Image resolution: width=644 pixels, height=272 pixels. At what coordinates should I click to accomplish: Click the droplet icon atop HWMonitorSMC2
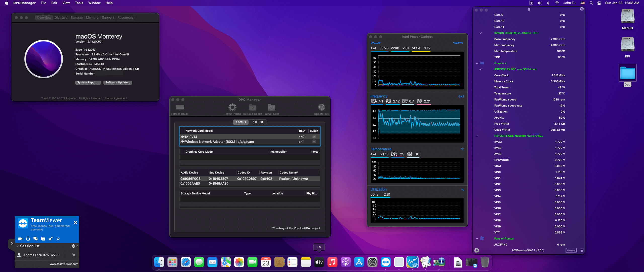[x=529, y=10]
